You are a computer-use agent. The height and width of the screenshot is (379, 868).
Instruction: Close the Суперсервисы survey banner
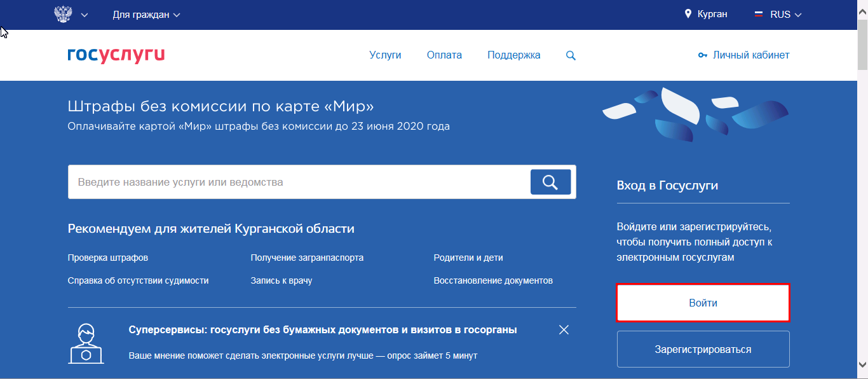tap(564, 329)
